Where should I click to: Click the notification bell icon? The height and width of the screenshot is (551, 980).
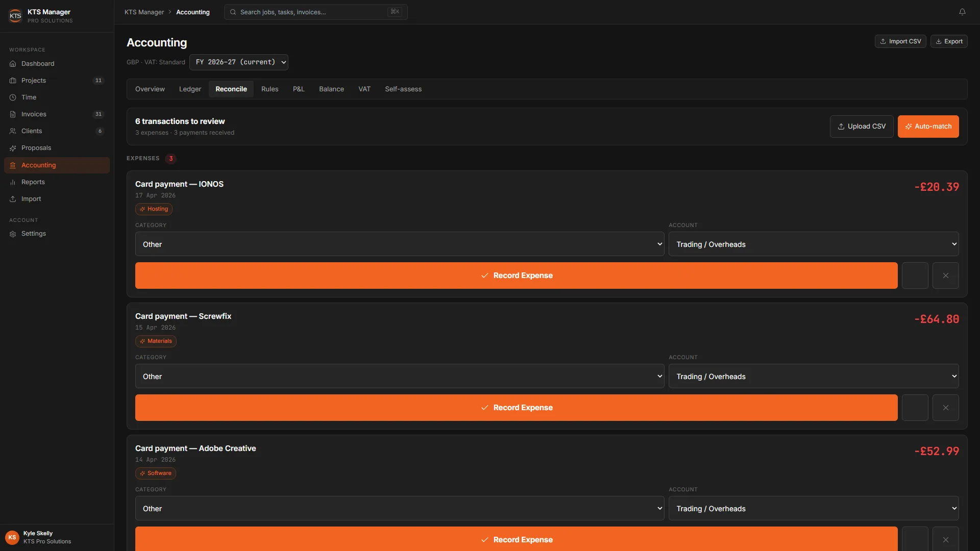tap(962, 12)
